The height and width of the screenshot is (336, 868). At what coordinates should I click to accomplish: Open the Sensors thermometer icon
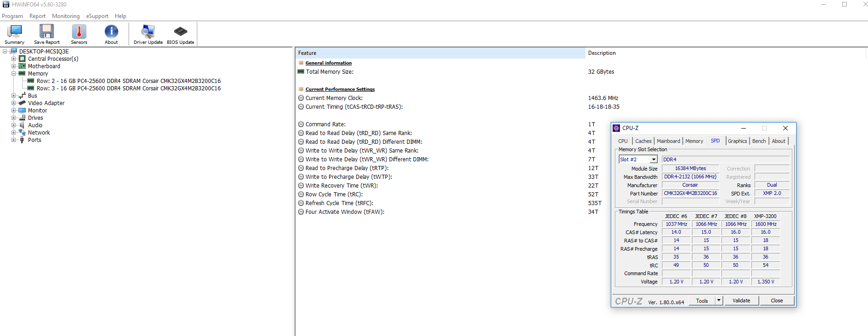79,34
